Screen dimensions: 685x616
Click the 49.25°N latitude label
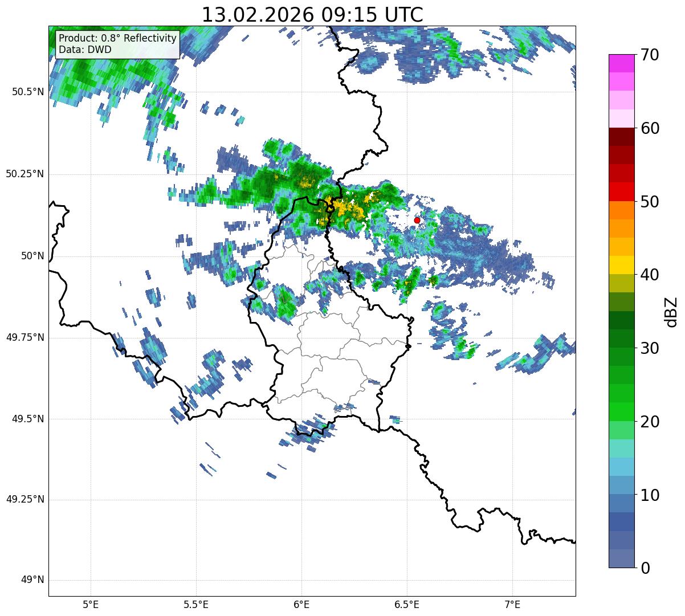(x=25, y=500)
